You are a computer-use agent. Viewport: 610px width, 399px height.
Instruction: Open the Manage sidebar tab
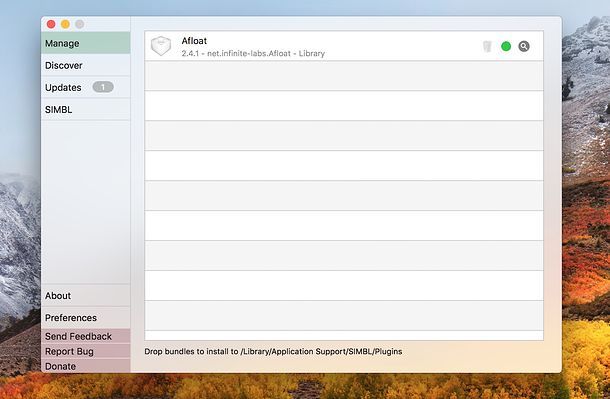coord(86,43)
